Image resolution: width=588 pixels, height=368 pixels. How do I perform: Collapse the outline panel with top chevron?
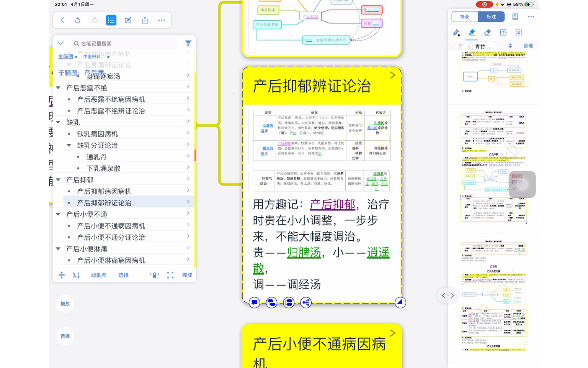(x=60, y=43)
